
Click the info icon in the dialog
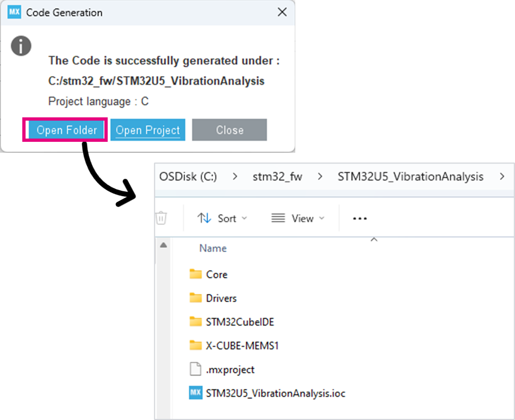pos(21,46)
